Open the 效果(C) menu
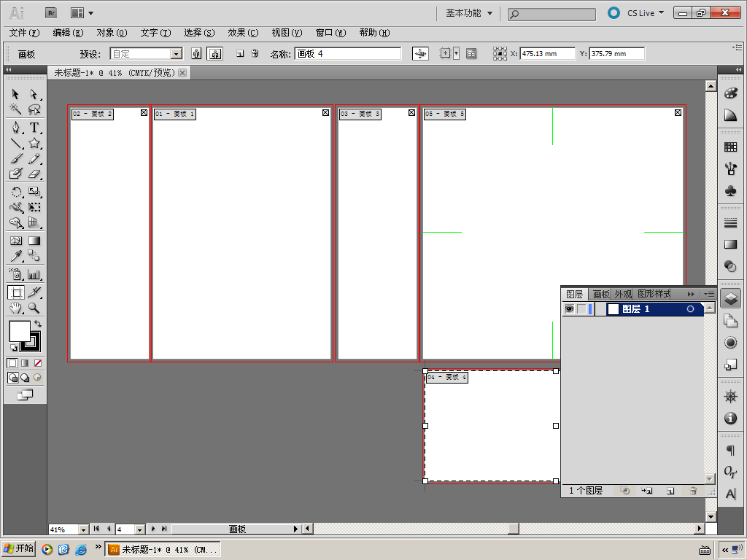This screenshot has width=747, height=560. point(243,33)
